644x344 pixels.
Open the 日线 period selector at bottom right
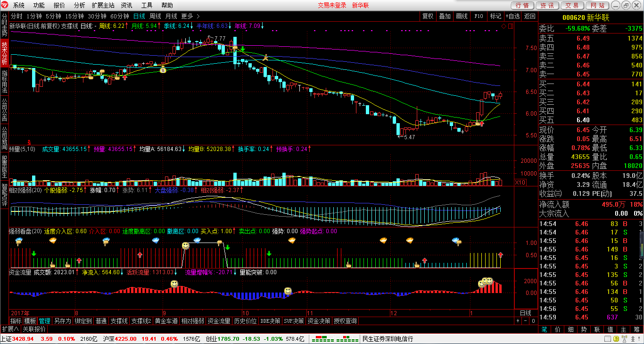click(x=525, y=313)
